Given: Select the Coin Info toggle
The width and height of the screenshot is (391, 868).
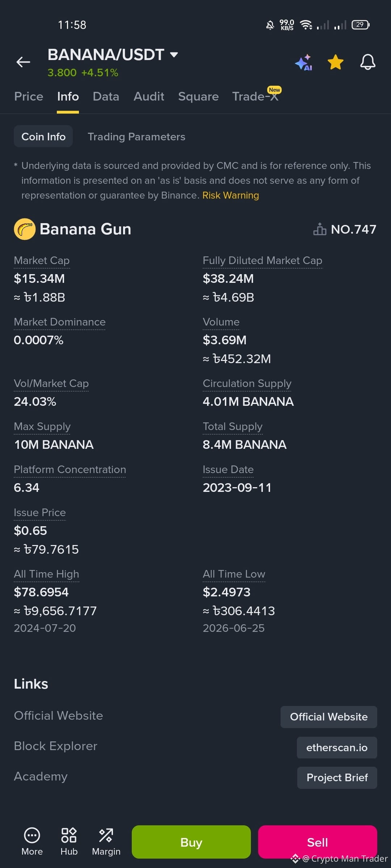Looking at the screenshot, I should click(x=43, y=136).
